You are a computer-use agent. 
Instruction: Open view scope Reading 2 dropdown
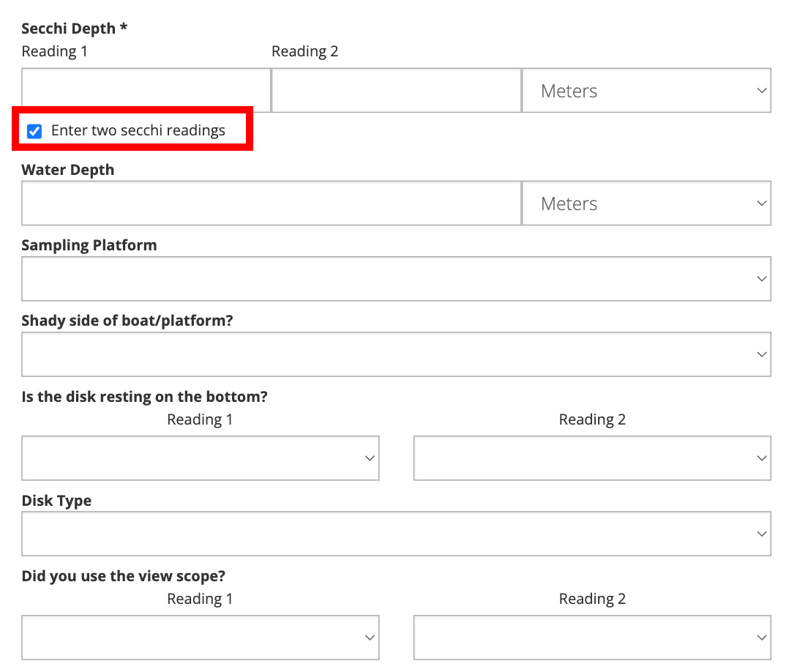point(591,638)
